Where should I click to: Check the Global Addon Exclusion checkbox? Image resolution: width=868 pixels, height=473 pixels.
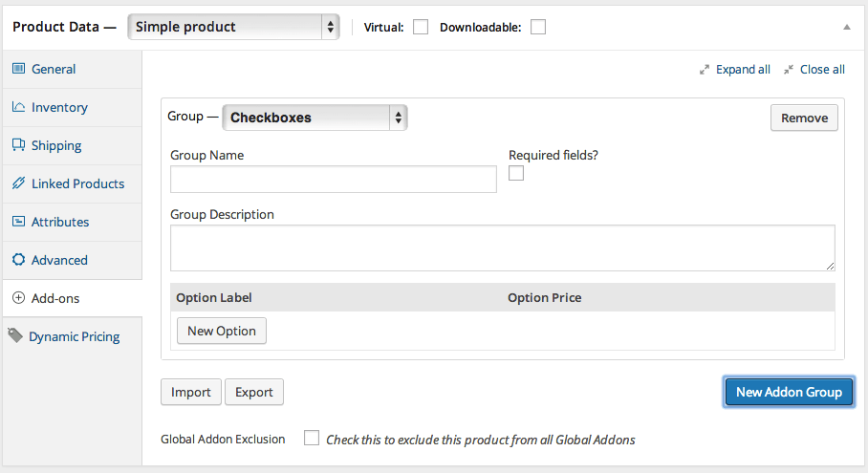tap(311, 439)
